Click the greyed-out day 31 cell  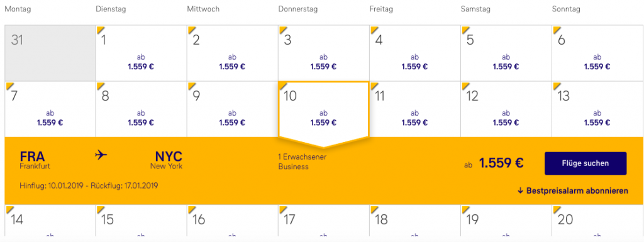coord(50,53)
